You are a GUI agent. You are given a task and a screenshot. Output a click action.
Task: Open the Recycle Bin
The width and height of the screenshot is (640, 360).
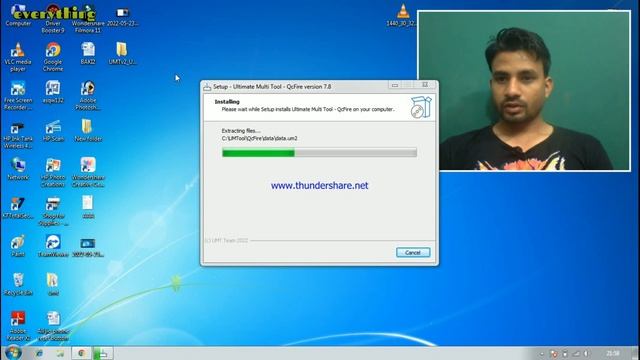[18, 284]
